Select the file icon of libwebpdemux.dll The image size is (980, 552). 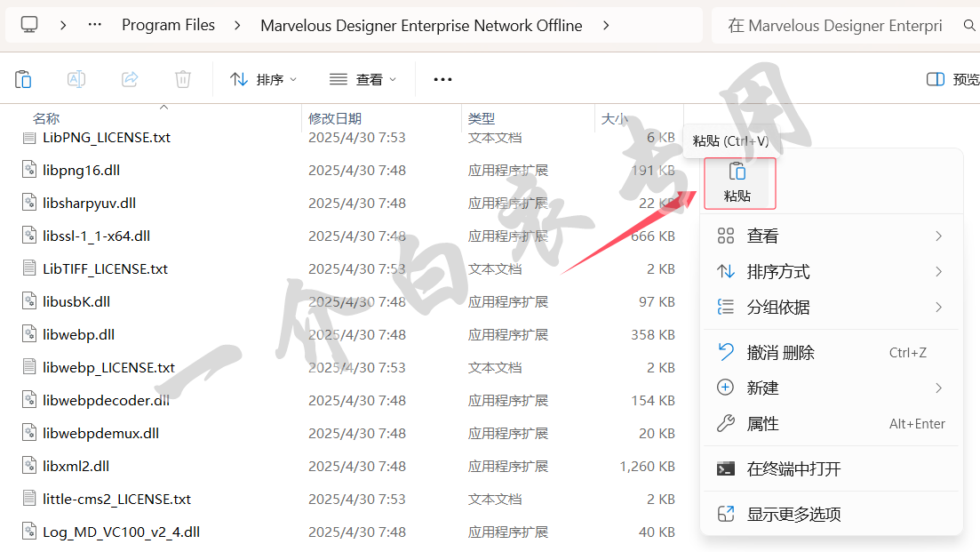point(29,433)
